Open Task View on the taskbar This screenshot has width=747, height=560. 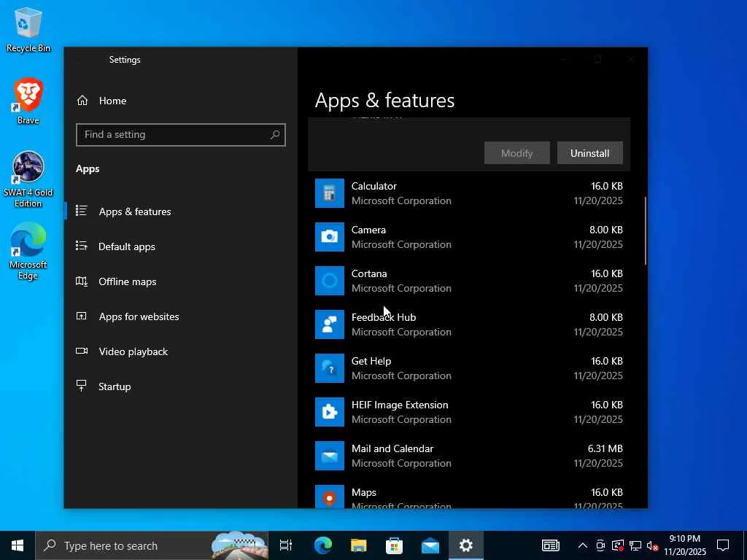click(286, 545)
